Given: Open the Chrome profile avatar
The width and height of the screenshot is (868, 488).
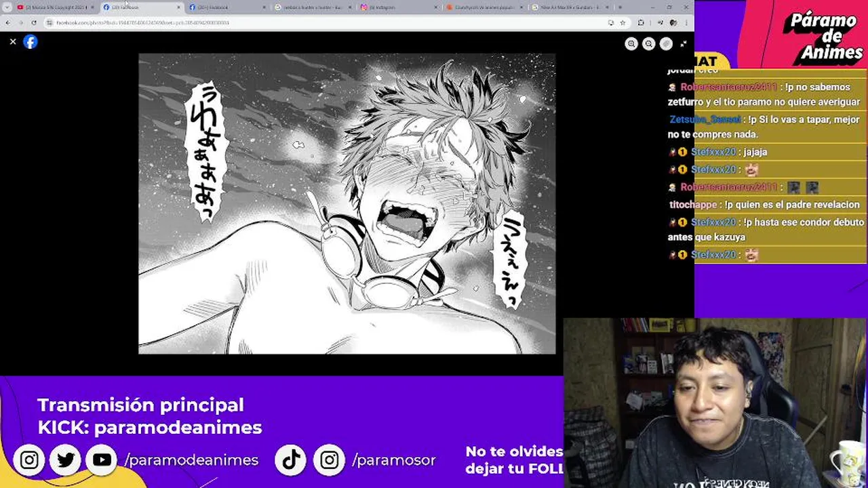Looking at the screenshot, I should (673, 22).
